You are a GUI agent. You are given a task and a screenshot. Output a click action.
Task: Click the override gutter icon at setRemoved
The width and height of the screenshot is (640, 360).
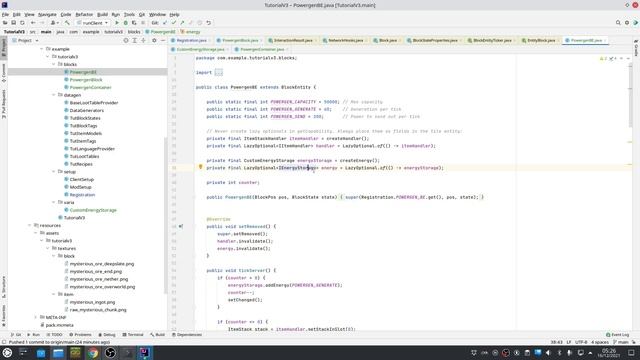[x=181, y=226]
